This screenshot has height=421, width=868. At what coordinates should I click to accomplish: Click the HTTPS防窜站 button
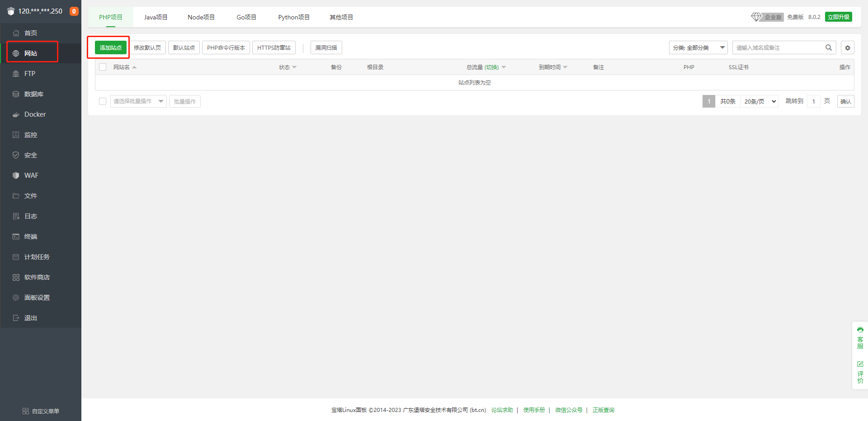tap(274, 47)
